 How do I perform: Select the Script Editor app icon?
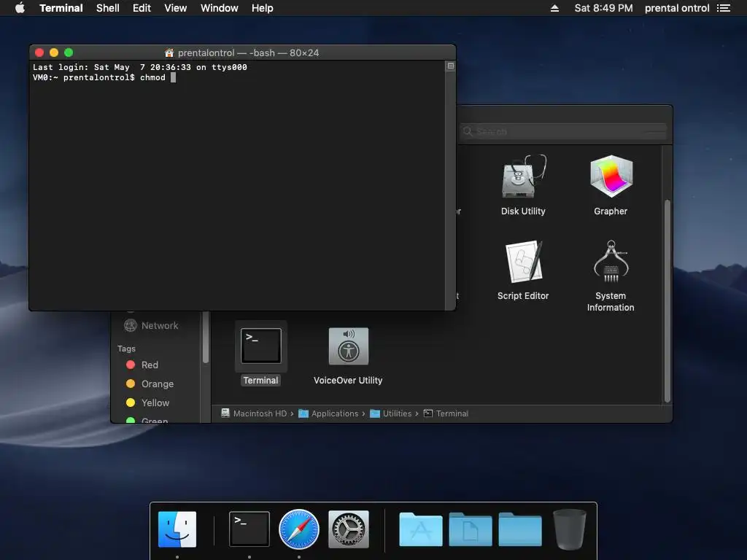tap(524, 262)
